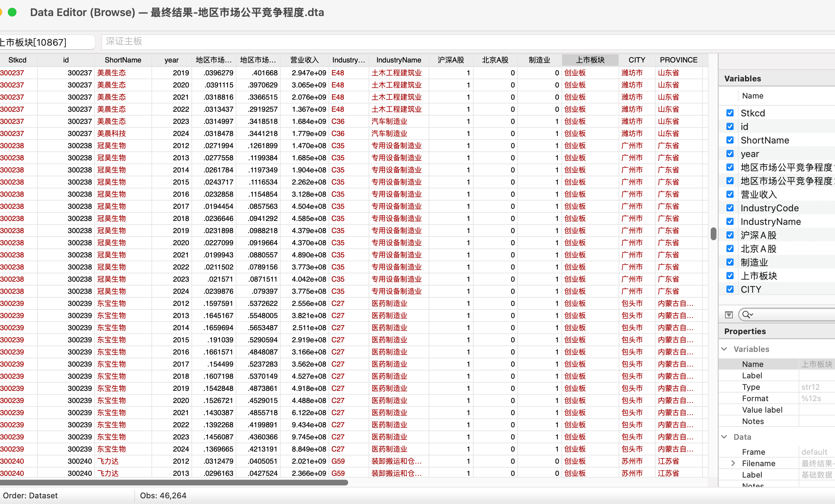Toggle the year variable checkbox
Image resolution: width=835 pixels, height=504 pixels.
pyautogui.click(x=730, y=153)
